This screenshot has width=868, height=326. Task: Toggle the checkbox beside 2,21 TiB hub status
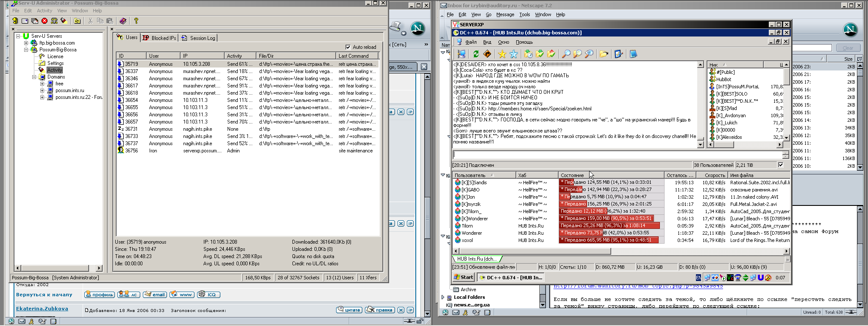[x=781, y=165]
